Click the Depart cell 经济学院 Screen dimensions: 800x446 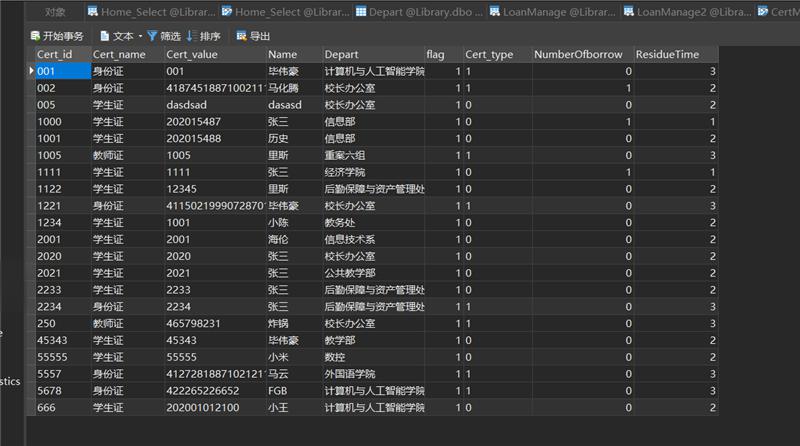click(x=373, y=172)
